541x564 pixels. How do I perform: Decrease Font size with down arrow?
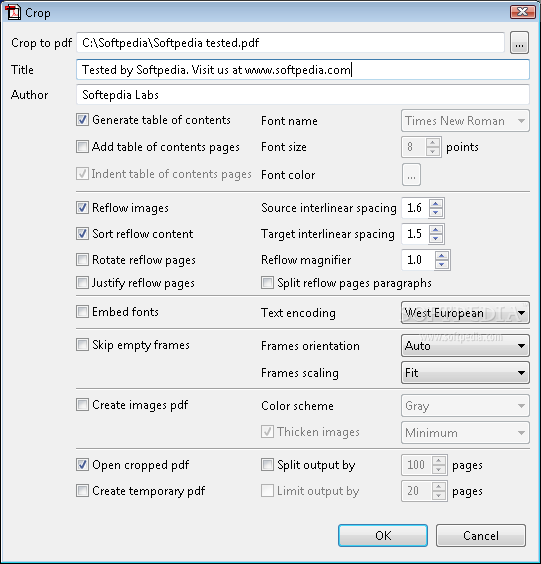pos(433,151)
